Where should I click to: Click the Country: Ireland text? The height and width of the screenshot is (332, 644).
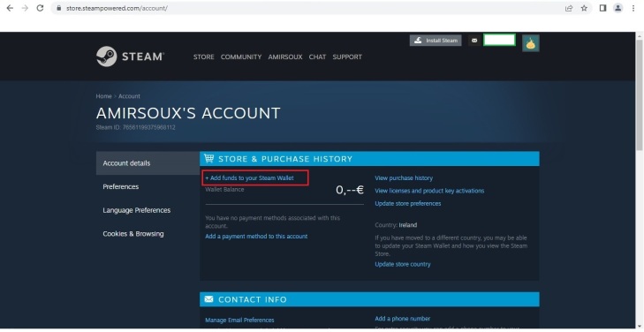[x=396, y=225]
